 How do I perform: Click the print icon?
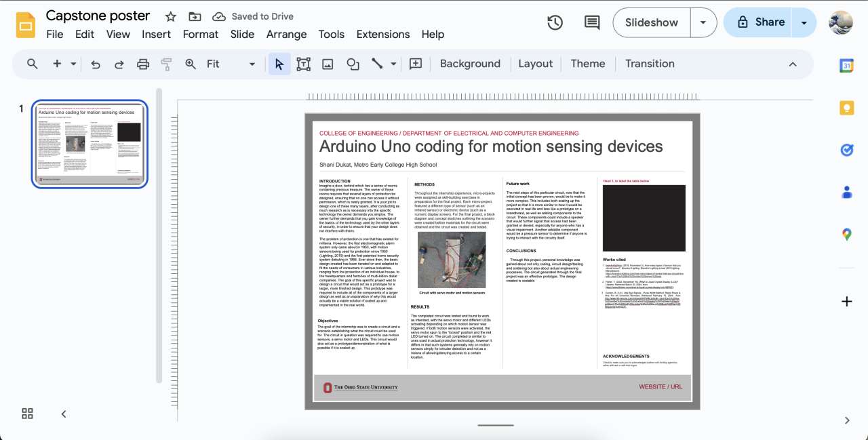143,64
